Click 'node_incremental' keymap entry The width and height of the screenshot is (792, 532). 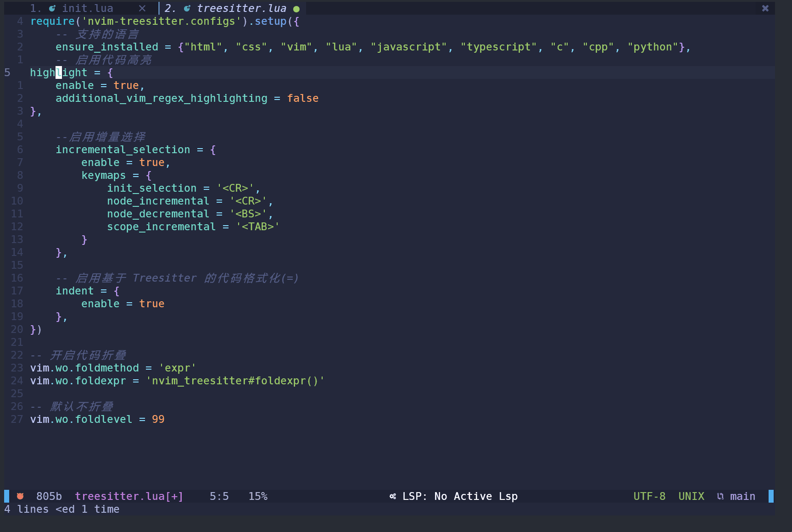pyautogui.click(x=158, y=201)
